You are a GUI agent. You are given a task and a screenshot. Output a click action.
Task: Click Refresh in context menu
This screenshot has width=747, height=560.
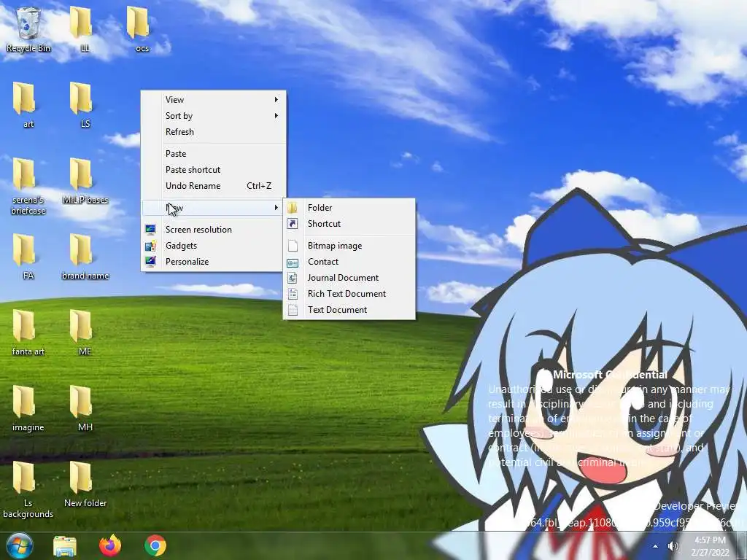point(214,132)
